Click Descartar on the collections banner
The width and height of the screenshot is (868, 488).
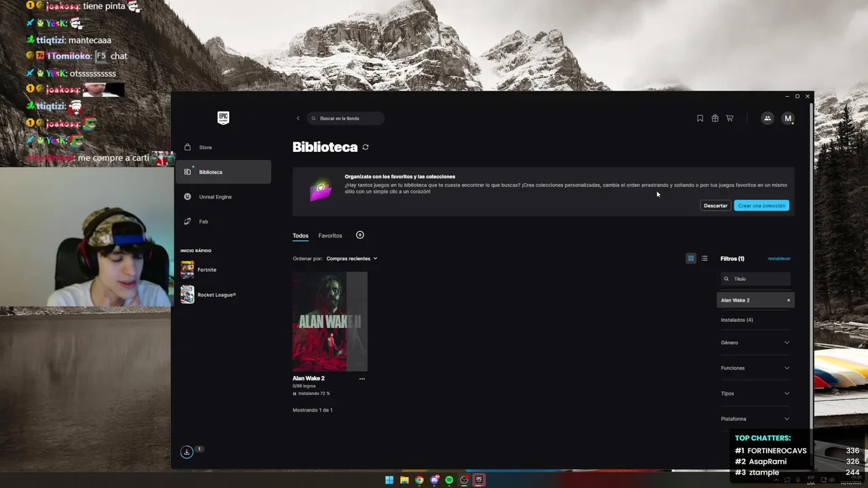tap(715, 205)
